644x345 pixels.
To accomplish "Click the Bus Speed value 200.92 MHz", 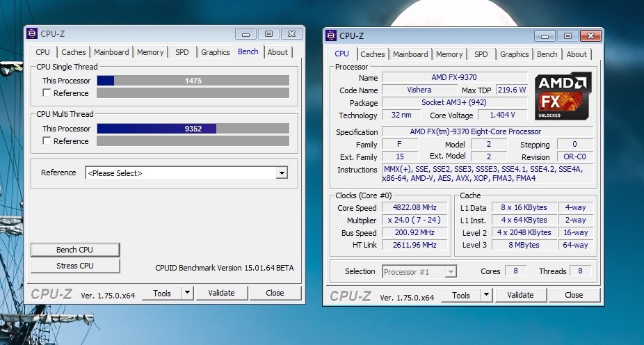I will [x=414, y=232].
